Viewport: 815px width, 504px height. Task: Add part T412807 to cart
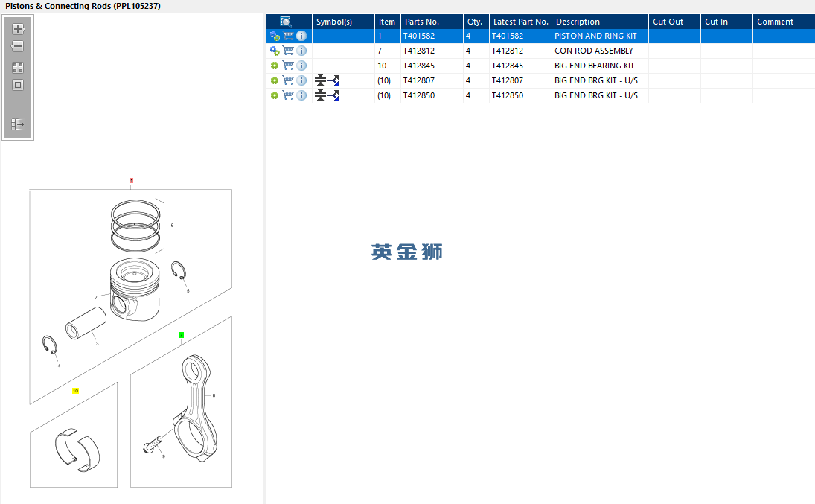coord(288,80)
